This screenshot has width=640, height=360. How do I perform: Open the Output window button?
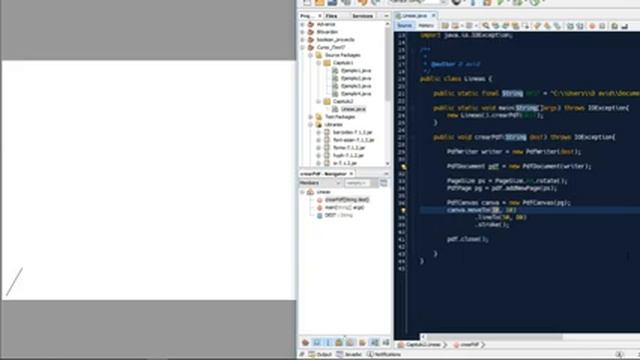pos(320,354)
